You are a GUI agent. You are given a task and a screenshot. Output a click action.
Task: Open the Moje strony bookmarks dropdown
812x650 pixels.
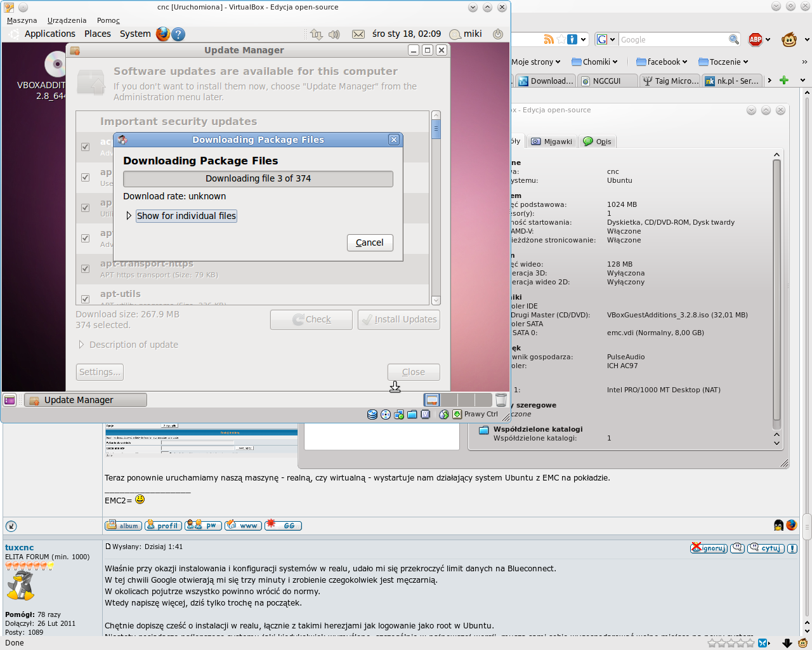tap(536, 62)
